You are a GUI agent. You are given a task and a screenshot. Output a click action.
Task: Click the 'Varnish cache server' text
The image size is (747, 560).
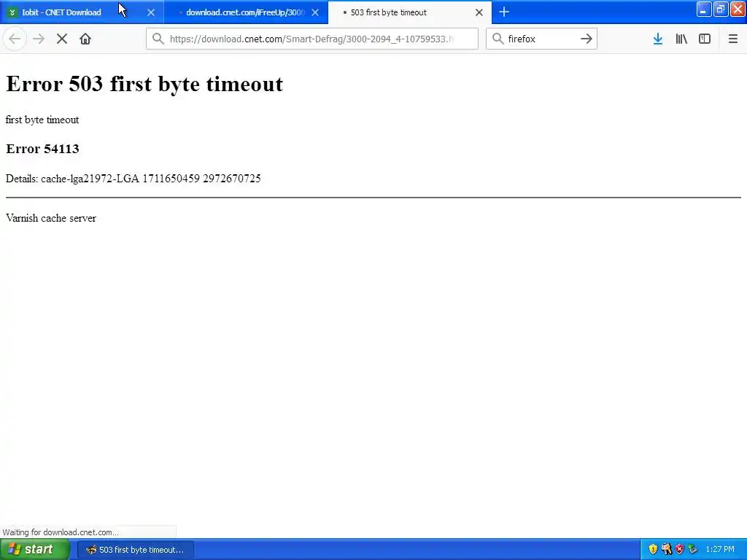51,218
